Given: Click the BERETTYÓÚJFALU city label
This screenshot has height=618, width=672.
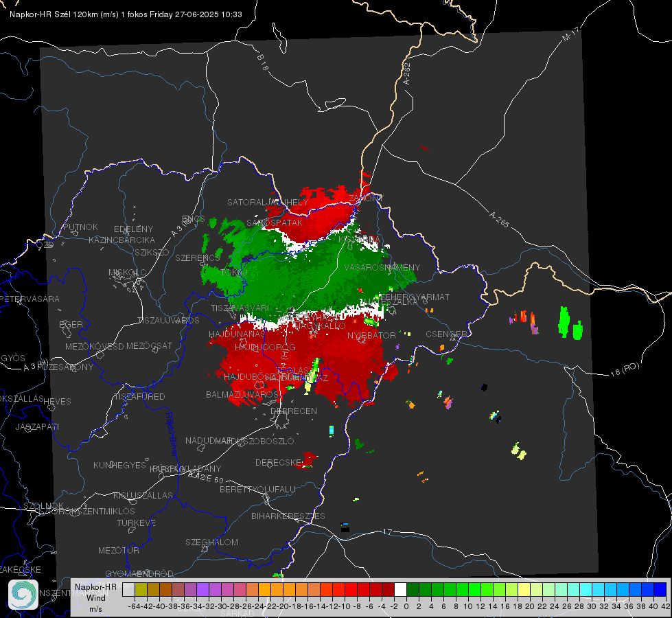Looking at the screenshot, I should (x=257, y=489).
